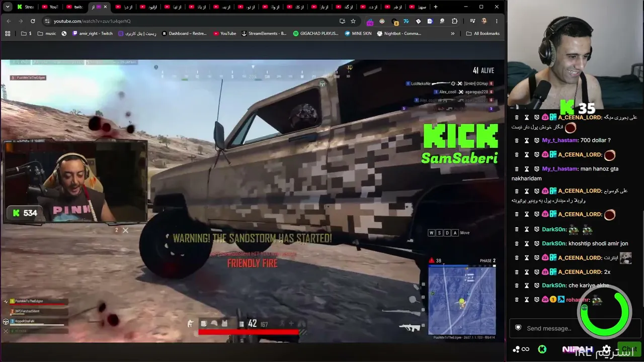Open the tab search dropdown arrow

pos(8,7)
